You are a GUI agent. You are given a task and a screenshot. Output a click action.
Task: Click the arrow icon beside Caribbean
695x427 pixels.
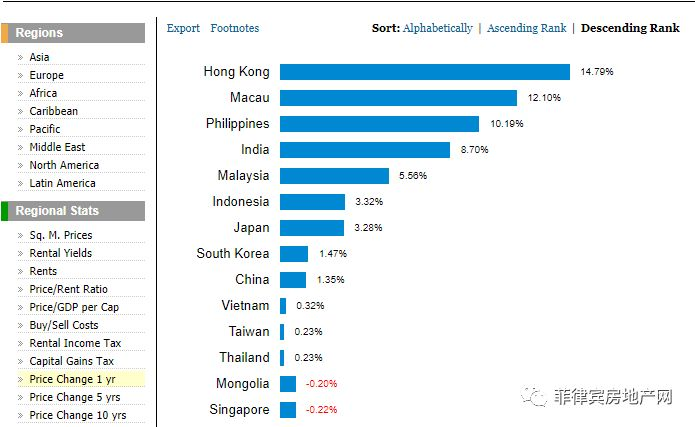pos(20,111)
